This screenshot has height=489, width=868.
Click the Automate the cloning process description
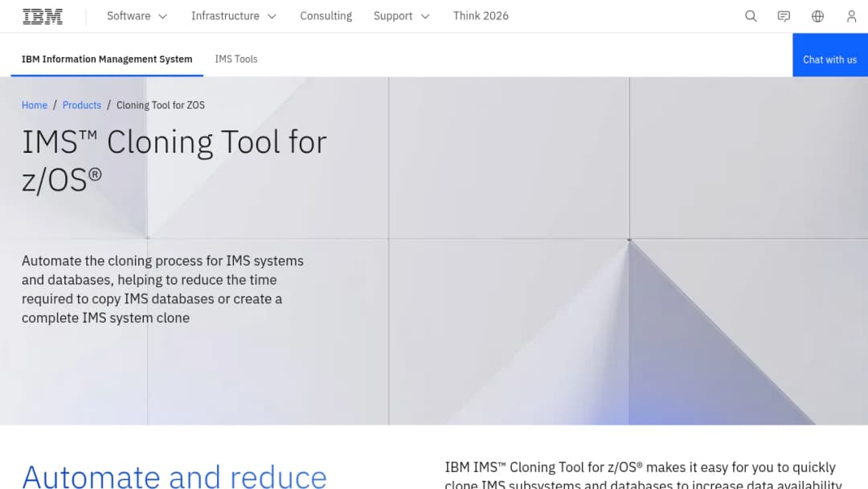click(162, 289)
